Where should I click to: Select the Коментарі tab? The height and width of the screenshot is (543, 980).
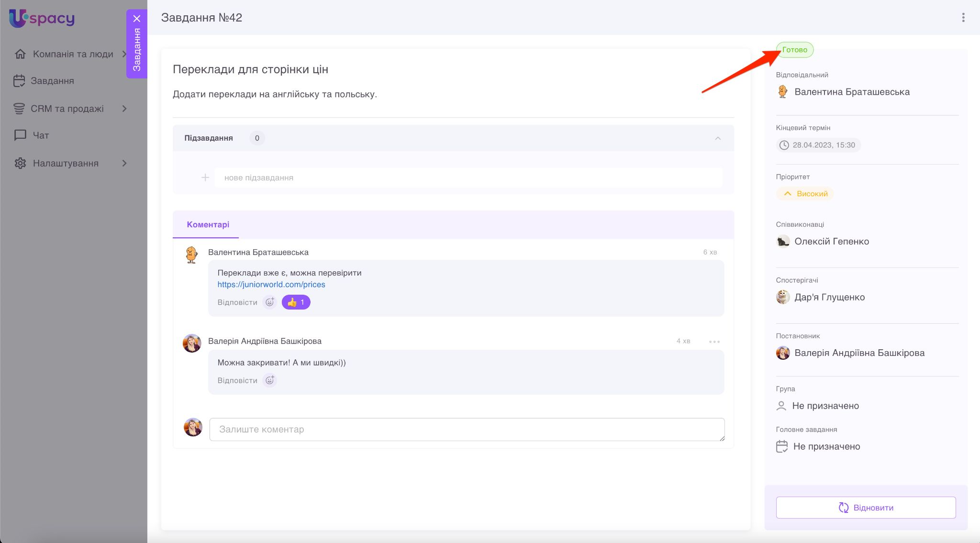208,224
